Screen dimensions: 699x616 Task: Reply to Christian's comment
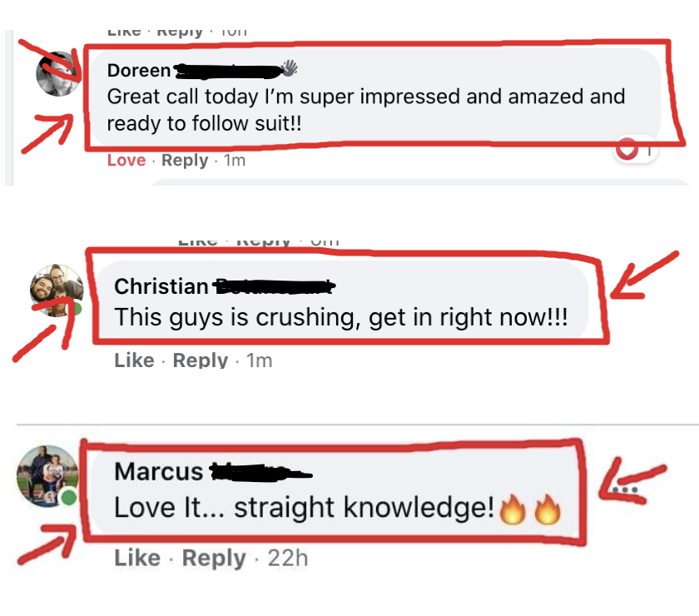click(201, 360)
